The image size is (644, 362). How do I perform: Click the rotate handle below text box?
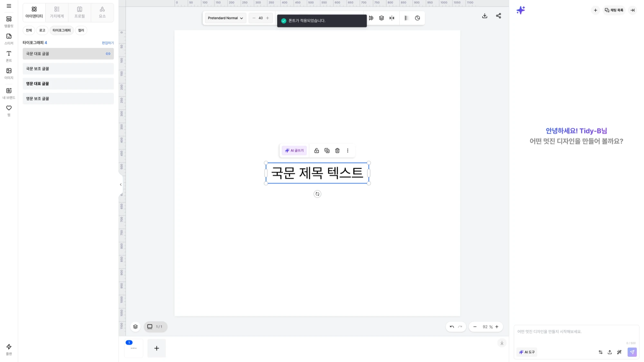click(x=317, y=194)
